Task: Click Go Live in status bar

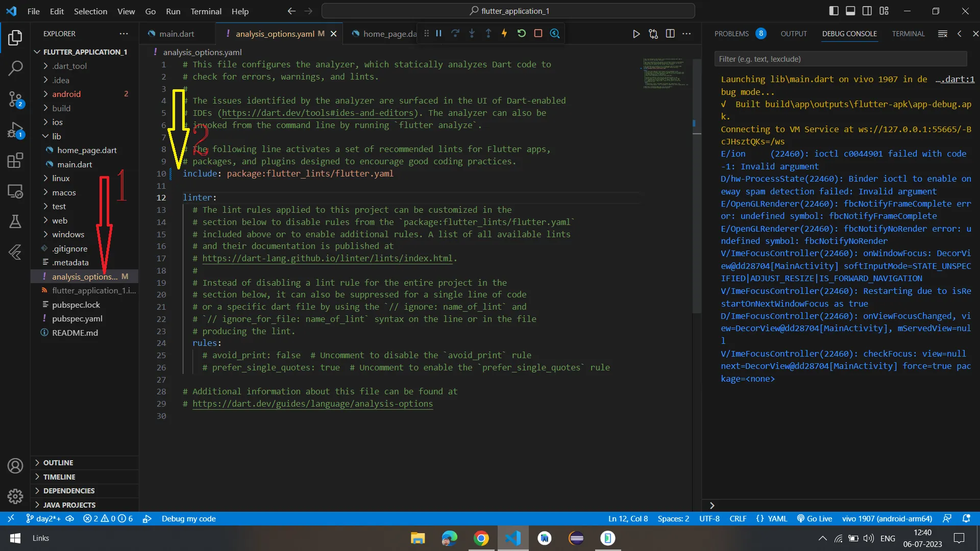Action: click(815, 518)
